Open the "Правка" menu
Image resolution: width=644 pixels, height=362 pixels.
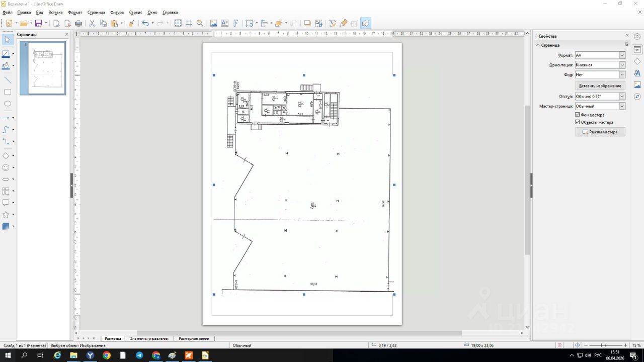point(24,12)
